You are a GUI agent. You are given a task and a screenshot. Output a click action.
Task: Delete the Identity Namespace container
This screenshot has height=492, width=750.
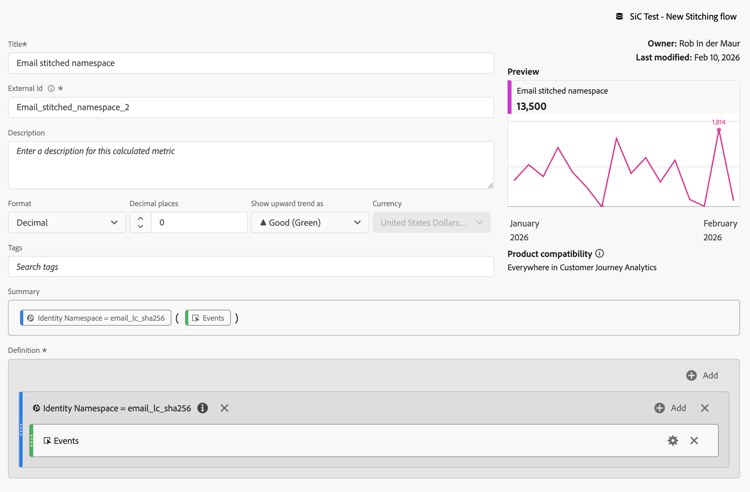[x=705, y=408]
